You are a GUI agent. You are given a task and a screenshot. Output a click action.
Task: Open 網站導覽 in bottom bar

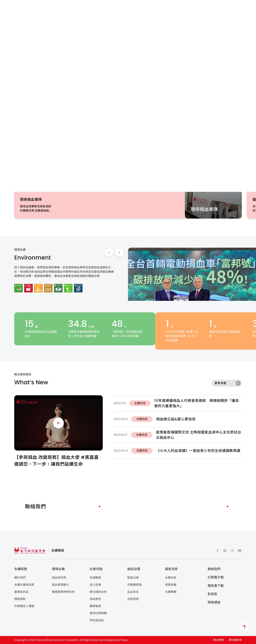pos(218,640)
